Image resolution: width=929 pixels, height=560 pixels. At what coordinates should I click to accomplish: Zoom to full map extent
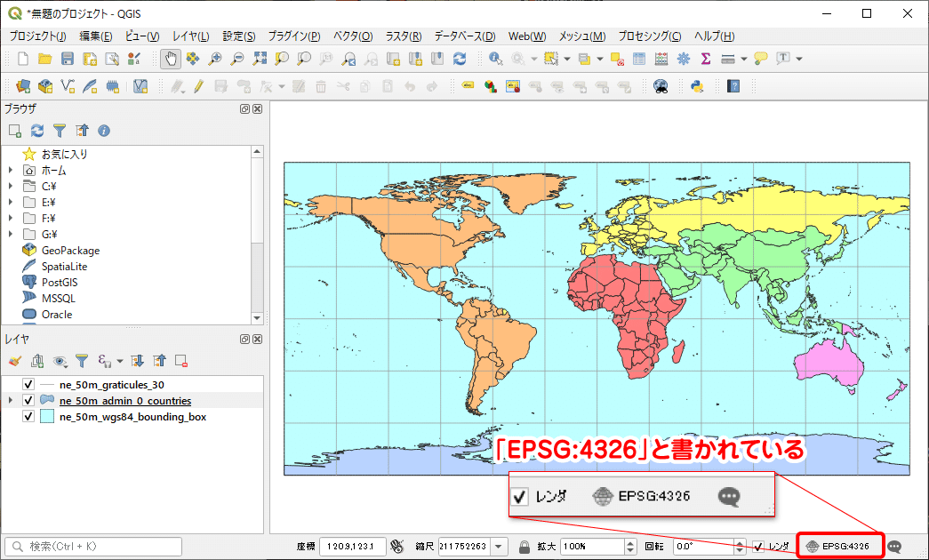[x=260, y=59]
